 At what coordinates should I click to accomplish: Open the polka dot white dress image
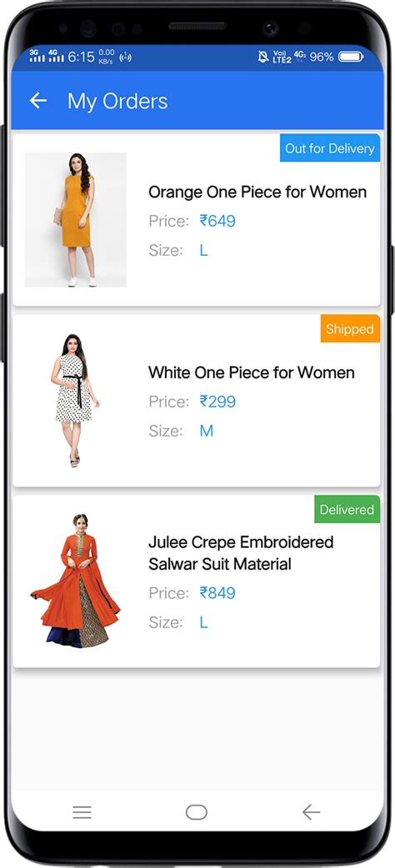click(x=75, y=400)
